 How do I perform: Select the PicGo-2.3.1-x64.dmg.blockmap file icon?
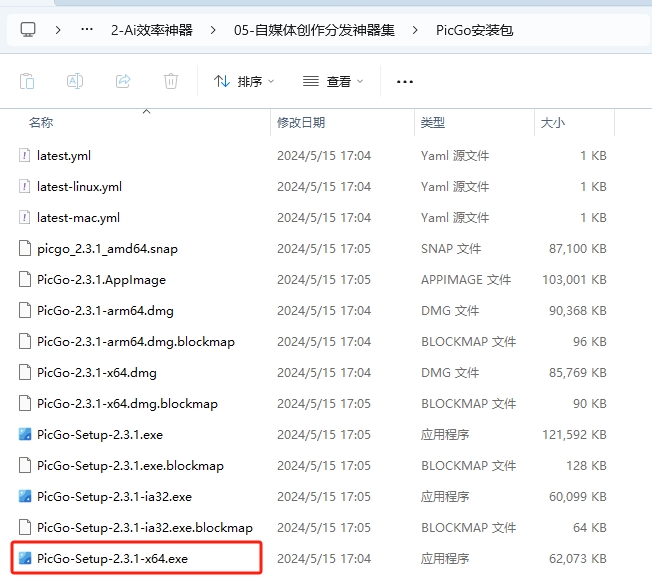[25, 403]
